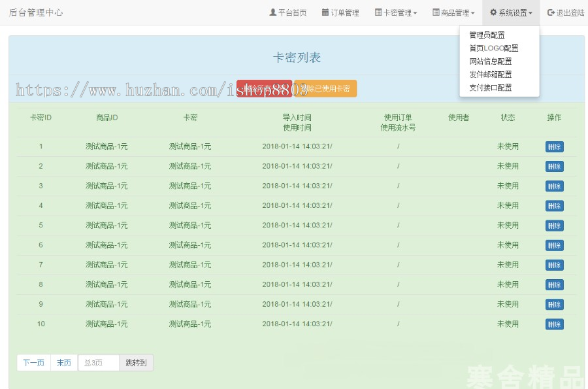Click 卡密 cell 测试商品-1元 in row 6
The width and height of the screenshot is (588, 389).
tap(190, 245)
